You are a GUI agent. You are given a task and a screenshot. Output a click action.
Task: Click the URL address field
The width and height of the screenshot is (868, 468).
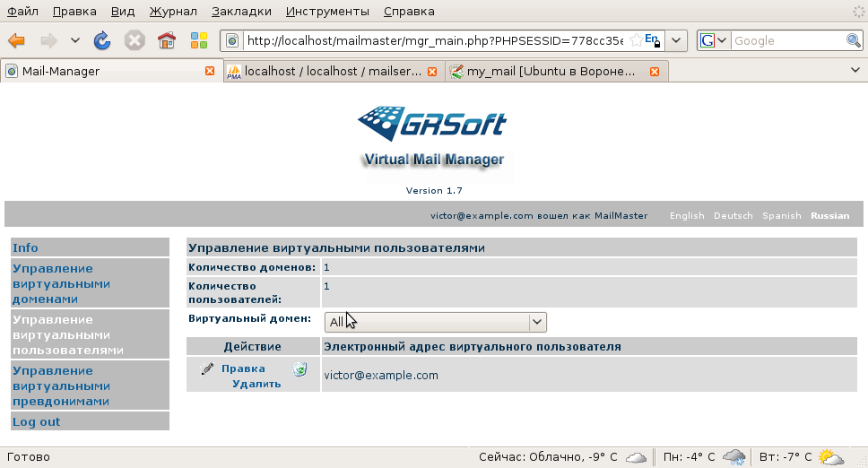click(x=435, y=40)
